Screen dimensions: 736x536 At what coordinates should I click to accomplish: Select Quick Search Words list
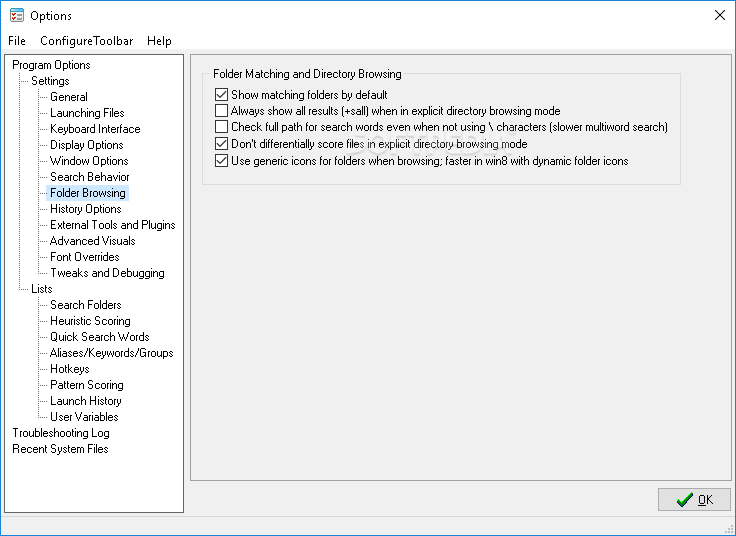tap(100, 337)
